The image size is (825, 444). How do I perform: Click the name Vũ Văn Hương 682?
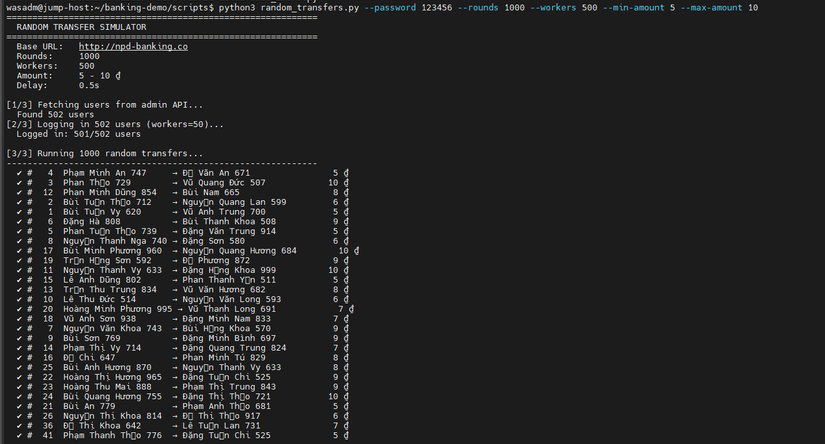click(x=224, y=289)
